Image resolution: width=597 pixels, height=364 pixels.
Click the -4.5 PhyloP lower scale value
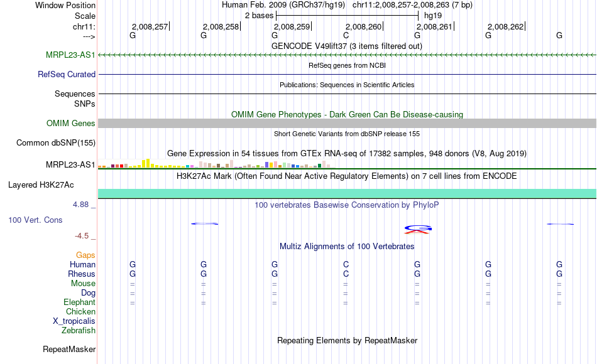tap(82, 236)
